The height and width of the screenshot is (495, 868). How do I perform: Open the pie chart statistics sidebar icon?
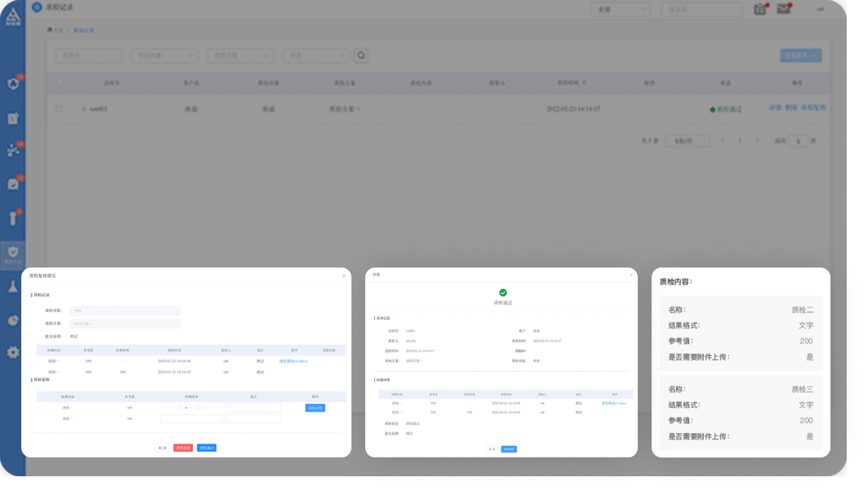tap(13, 320)
